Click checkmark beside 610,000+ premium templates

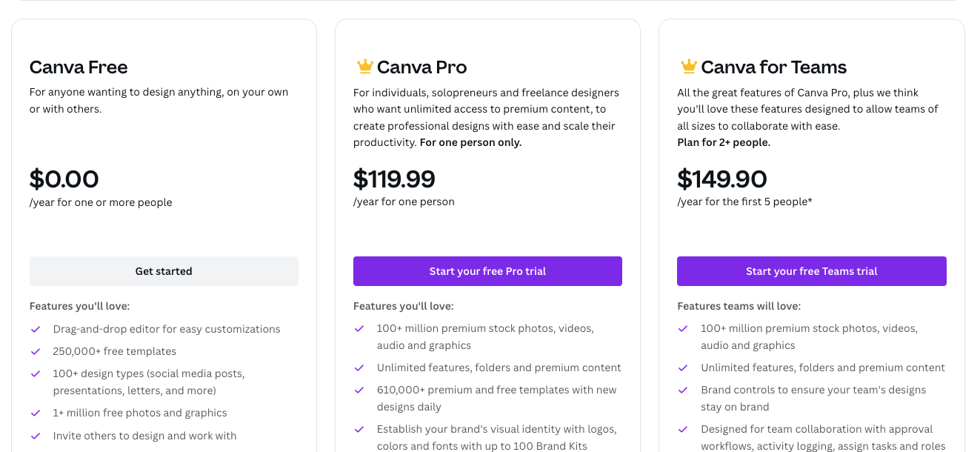click(x=359, y=390)
